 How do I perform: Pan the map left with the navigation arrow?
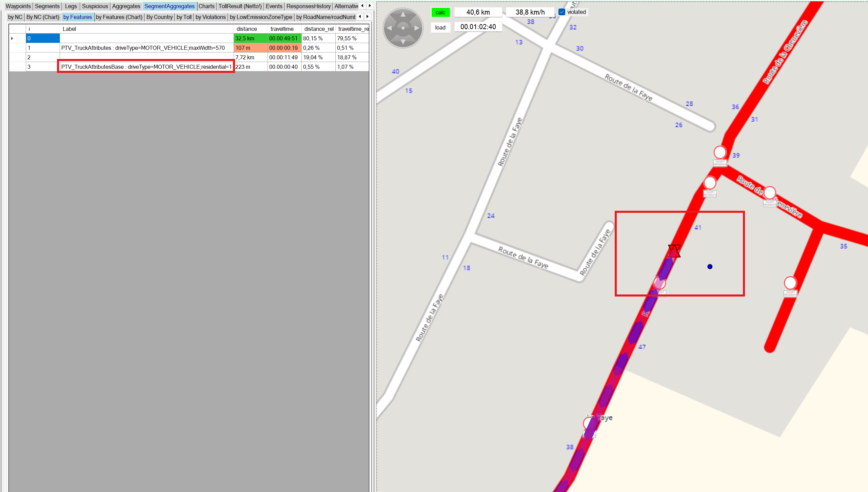[389, 28]
